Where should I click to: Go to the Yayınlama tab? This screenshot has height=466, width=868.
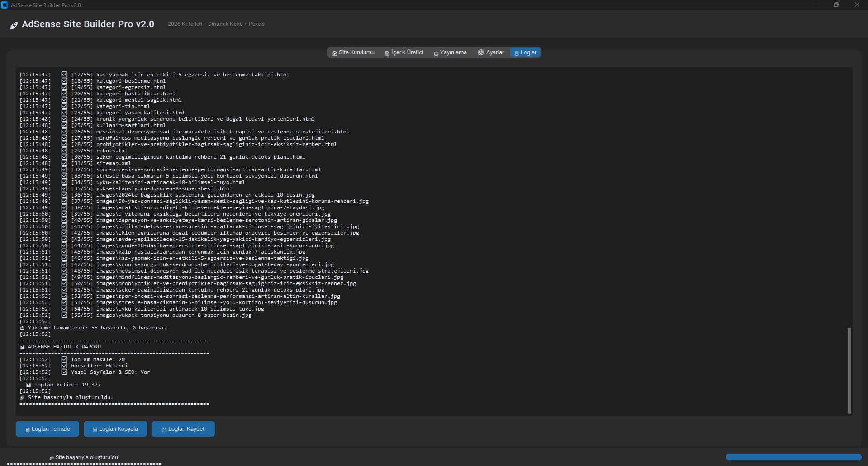click(x=450, y=52)
